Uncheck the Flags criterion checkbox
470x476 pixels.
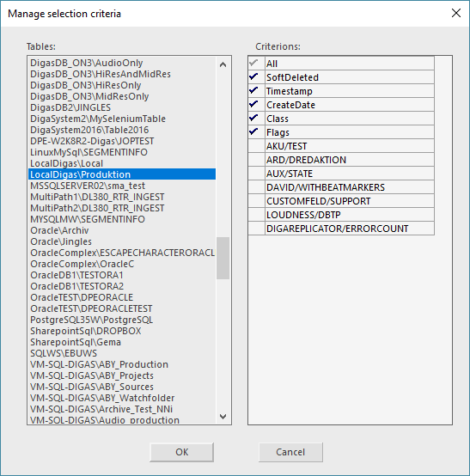coord(256,132)
